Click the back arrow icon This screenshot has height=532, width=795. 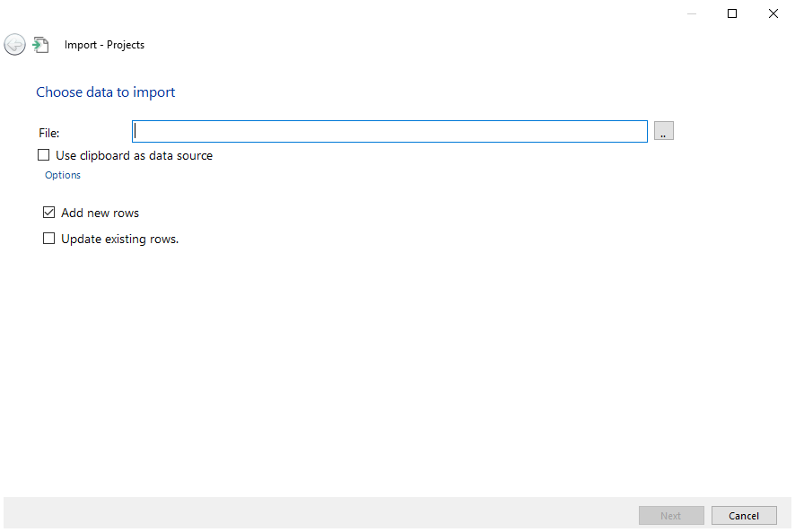(x=14, y=45)
